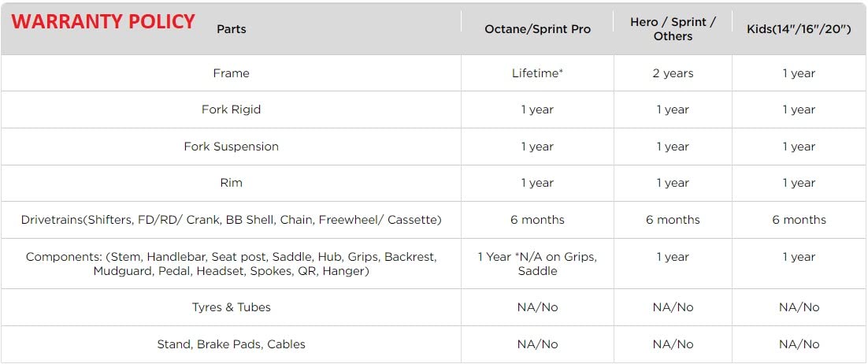Image resolution: width=868 pixels, height=364 pixels.
Task: Select the Stand, Brake Pads, Cables label
Action: (x=231, y=344)
